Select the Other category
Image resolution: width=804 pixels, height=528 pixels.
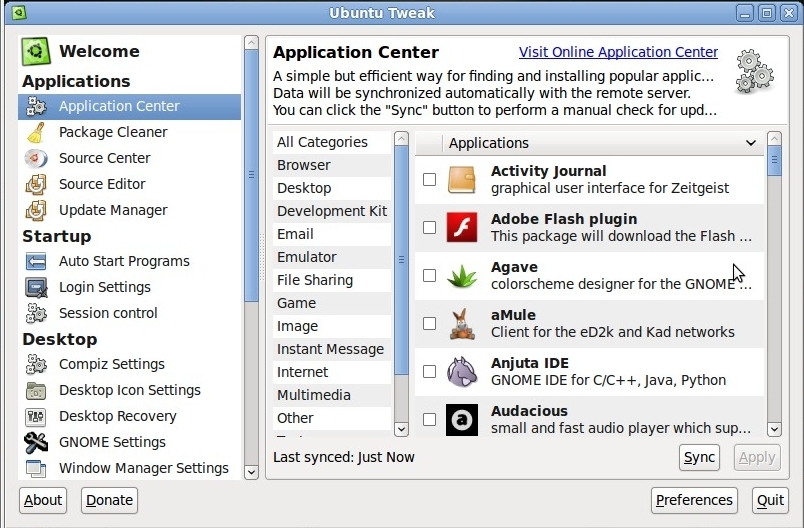click(332, 418)
